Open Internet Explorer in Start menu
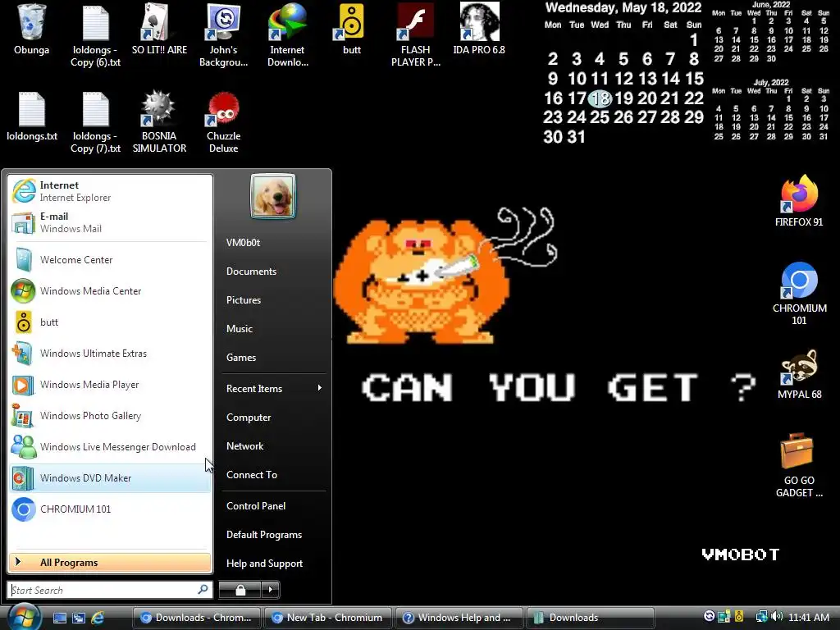840x630 pixels. point(110,191)
